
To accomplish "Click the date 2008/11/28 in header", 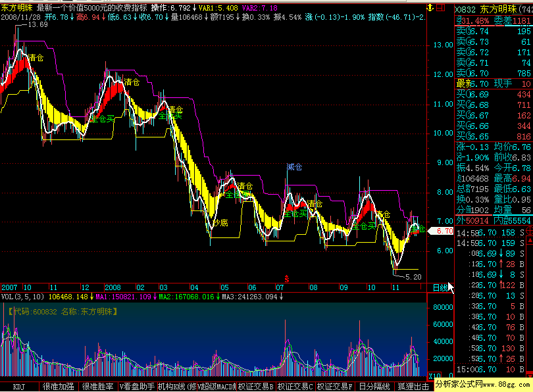I will click(20, 17).
